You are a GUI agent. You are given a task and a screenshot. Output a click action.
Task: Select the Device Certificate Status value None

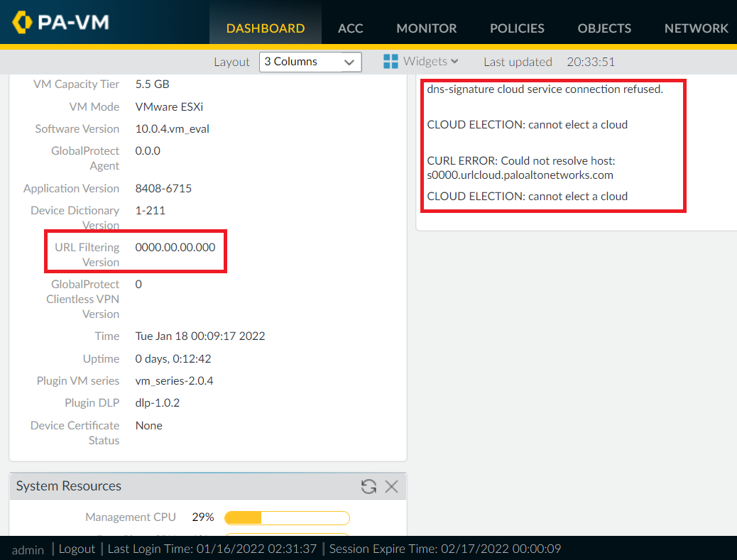pos(149,425)
